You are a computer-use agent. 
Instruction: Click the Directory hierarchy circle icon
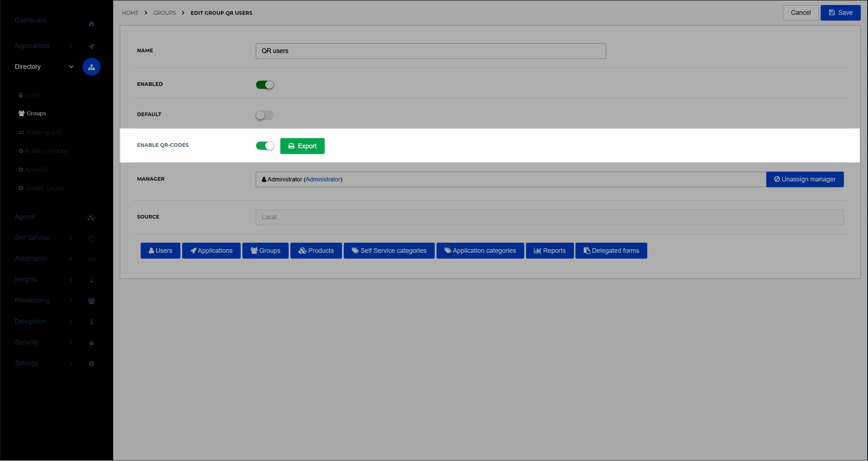point(91,67)
